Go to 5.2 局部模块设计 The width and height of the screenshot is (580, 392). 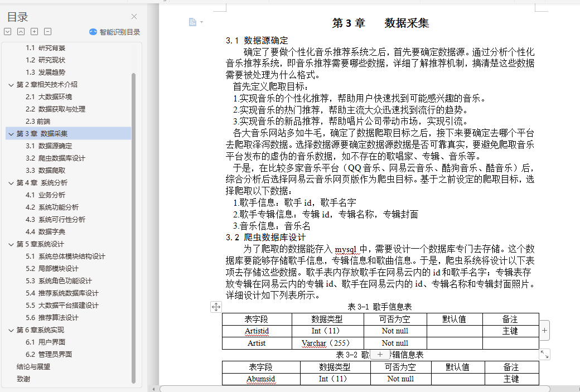click(x=52, y=268)
